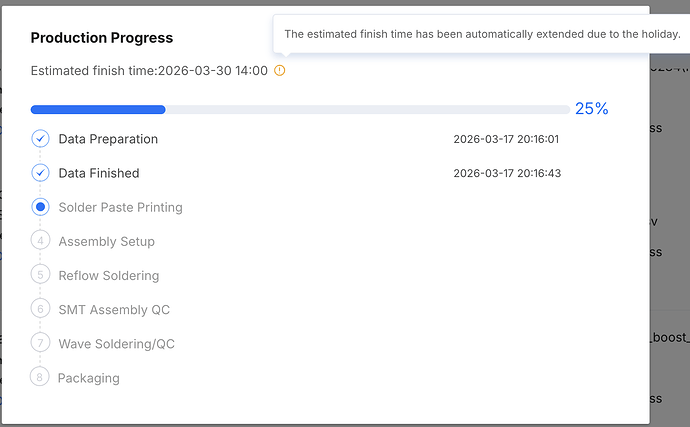Viewport: 690px width, 427px height.
Task: Click the step 5 circle icon
Action: tap(40, 275)
